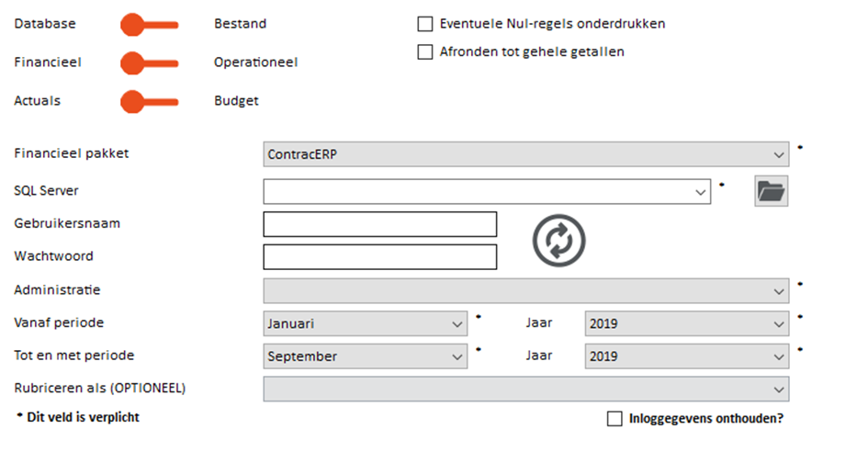Enable Afronden tot gehele getallen
This screenshot has height=452, width=868.
coord(425,52)
